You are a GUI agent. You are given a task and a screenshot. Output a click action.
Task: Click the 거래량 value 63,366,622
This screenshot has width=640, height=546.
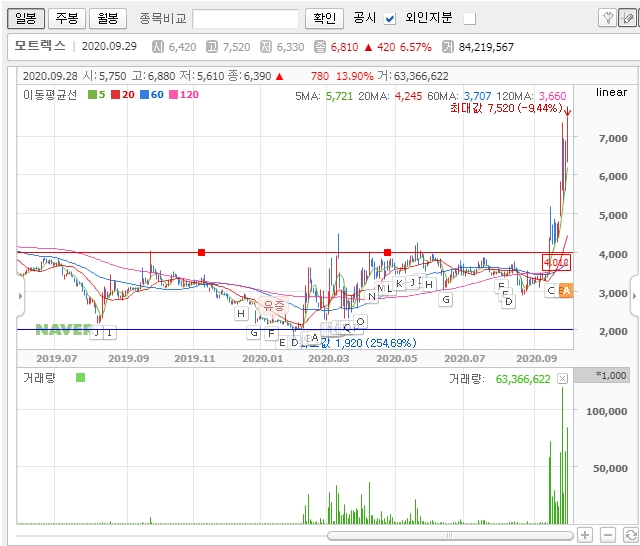[523, 379]
